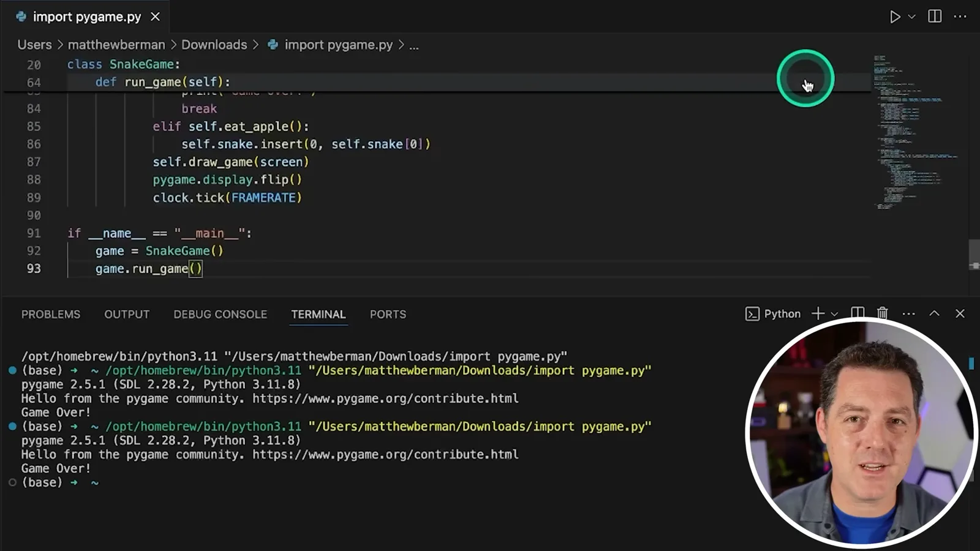
Task: Click elif self.eat_apple() on line 85
Action: (x=231, y=127)
